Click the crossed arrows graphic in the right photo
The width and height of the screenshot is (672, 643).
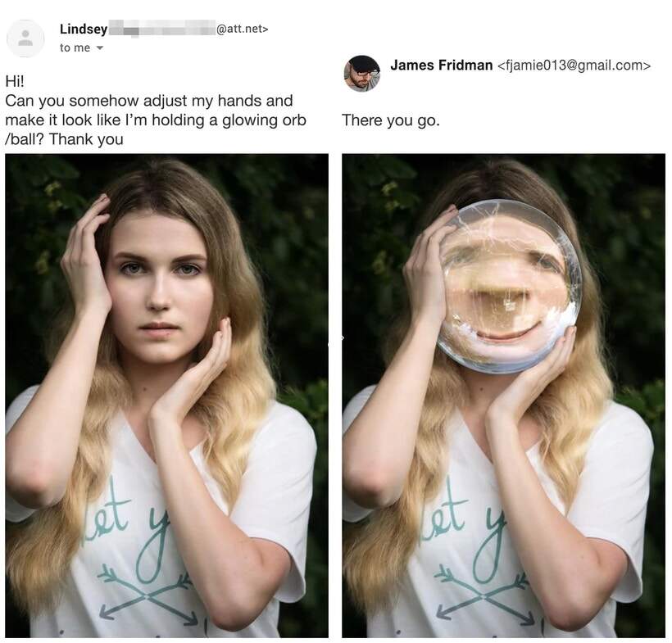483,595
